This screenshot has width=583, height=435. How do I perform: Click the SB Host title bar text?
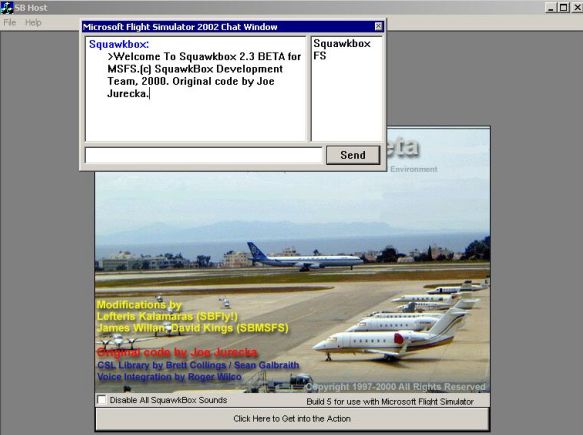tap(31, 8)
